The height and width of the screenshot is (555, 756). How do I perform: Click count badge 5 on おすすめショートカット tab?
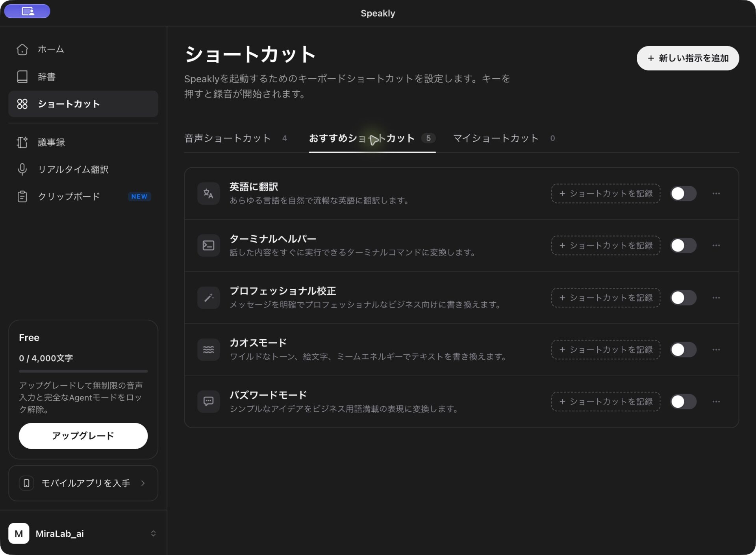[x=428, y=138]
